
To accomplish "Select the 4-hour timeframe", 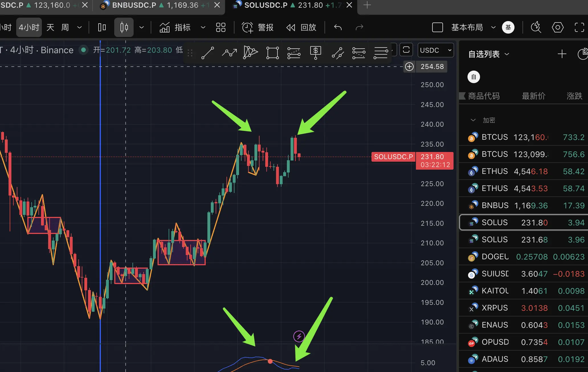I will tap(29, 27).
